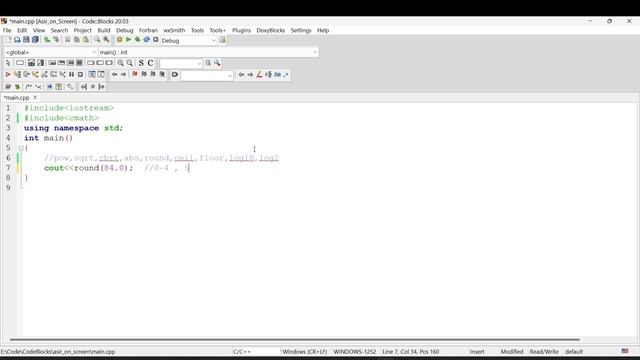640x360 pixels.
Task: Click the Windows (CR+LF) status field
Action: (304, 351)
